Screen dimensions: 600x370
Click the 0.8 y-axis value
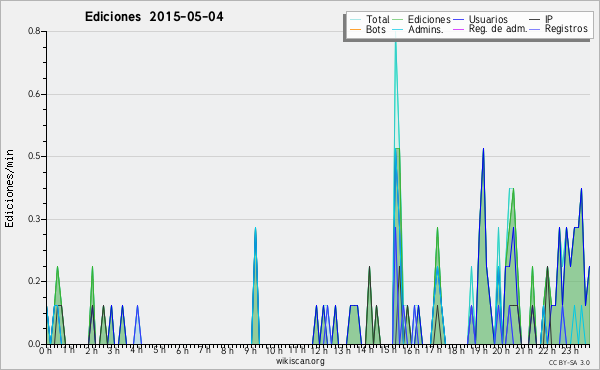[34, 31]
